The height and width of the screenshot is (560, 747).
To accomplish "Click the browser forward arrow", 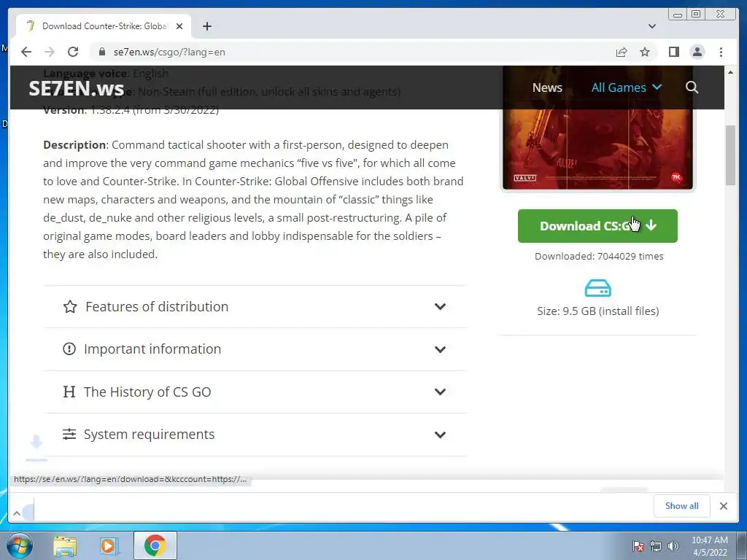I will [x=50, y=52].
